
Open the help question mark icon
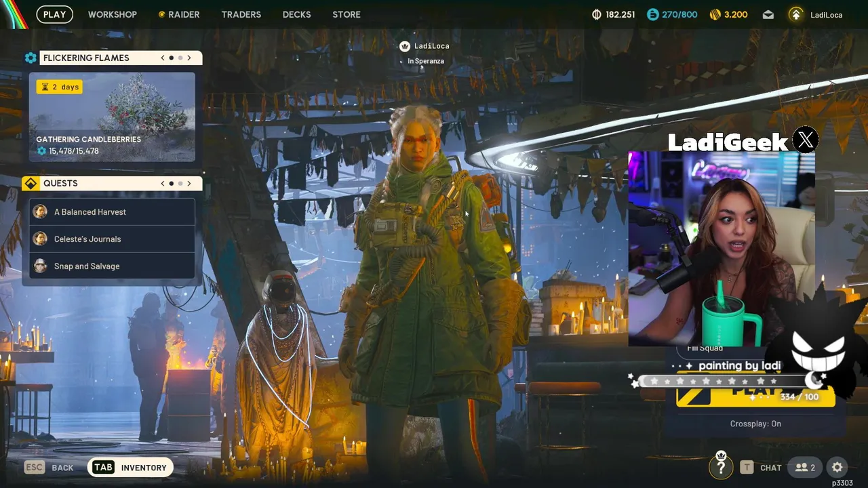(x=721, y=466)
